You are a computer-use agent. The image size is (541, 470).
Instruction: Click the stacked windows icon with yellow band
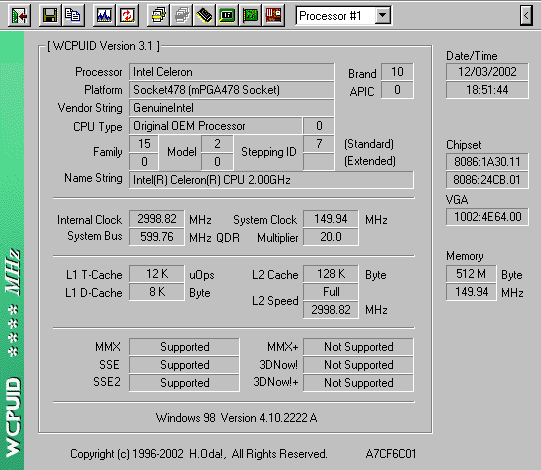click(x=158, y=15)
